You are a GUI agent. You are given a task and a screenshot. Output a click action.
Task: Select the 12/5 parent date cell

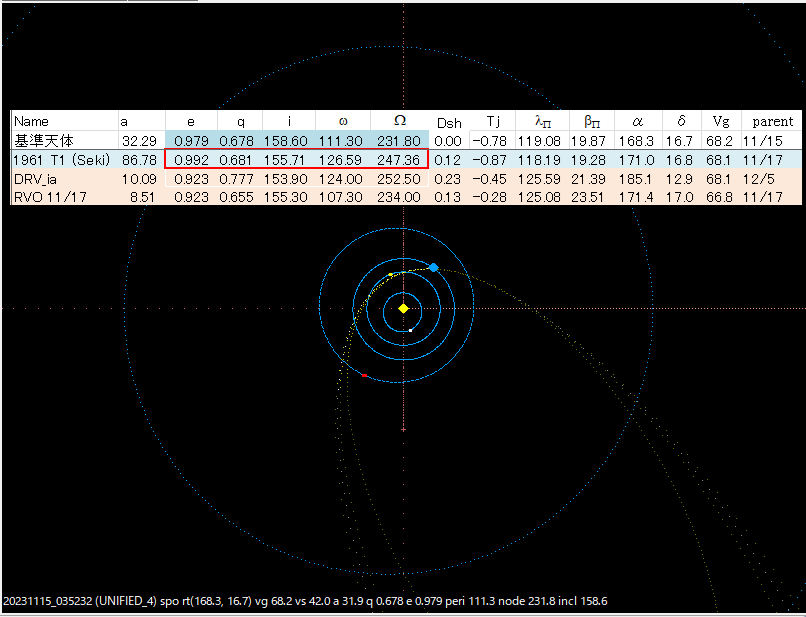tap(772, 178)
